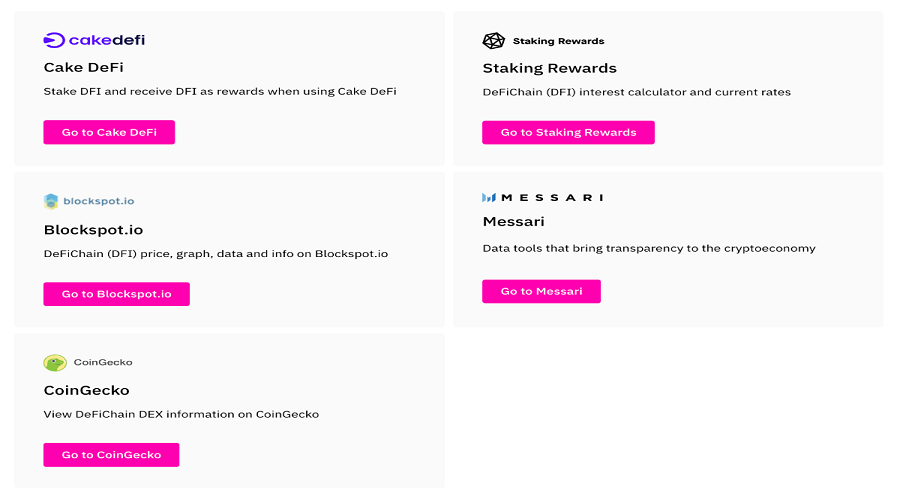Click the CoinGecko card heading
This screenshot has height=500, width=900.
(87, 390)
